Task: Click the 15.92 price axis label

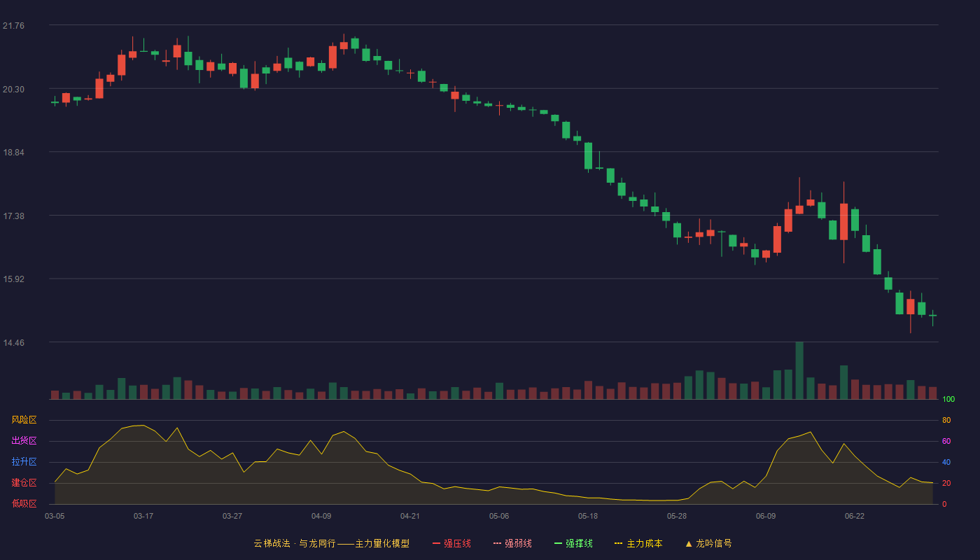Action: (x=13, y=279)
